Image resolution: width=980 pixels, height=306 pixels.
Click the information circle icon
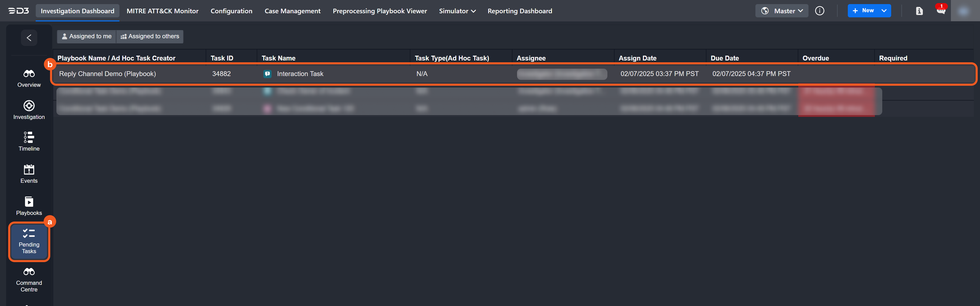click(x=819, y=11)
